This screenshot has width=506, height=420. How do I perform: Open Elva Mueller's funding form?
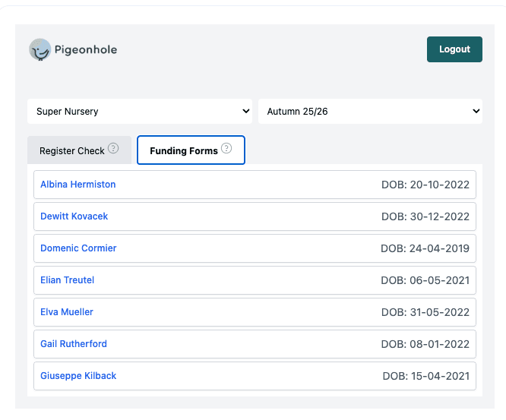pyautogui.click(x=67, y=312)
